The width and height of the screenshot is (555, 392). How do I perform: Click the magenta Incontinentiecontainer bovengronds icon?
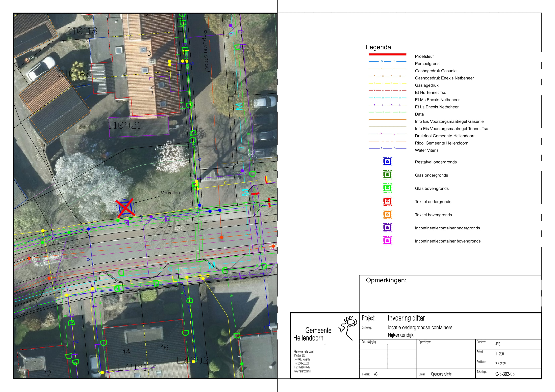387,241
